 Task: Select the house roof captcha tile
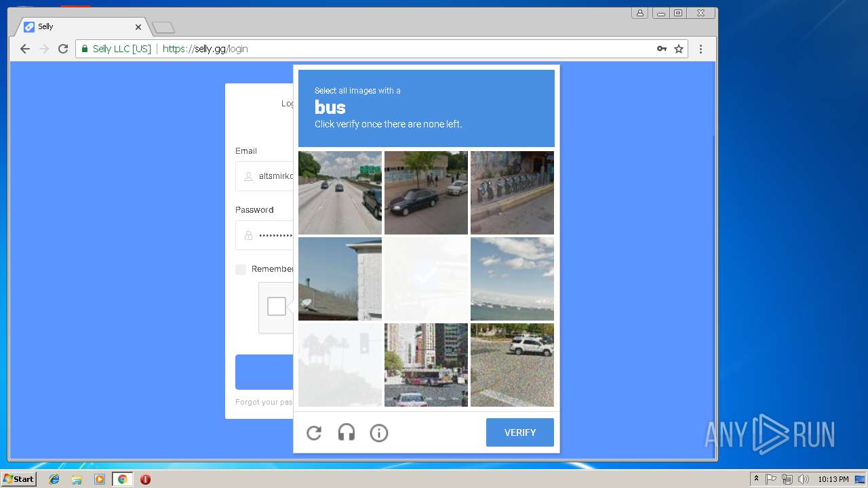[x=340, y=279]
